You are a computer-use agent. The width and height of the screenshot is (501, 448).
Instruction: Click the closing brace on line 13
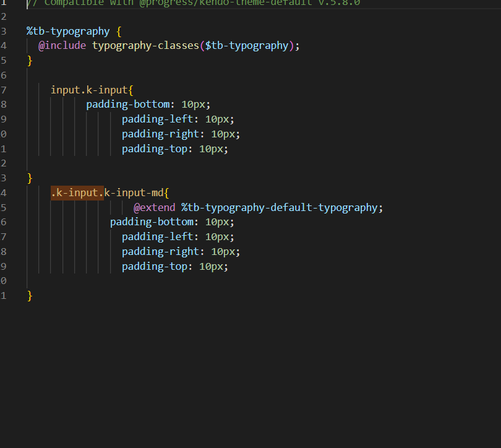click(x=29, y=178)
